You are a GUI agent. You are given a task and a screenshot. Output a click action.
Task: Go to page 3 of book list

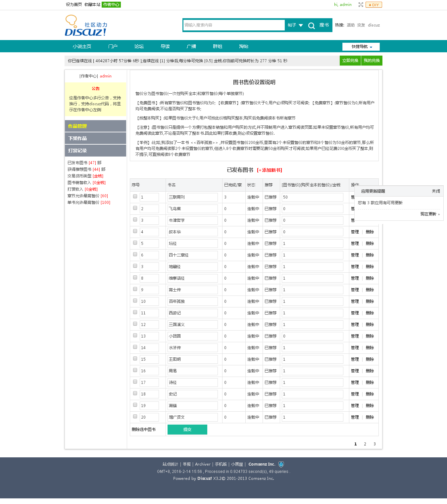pyautogui.click(x=375, y=444)
